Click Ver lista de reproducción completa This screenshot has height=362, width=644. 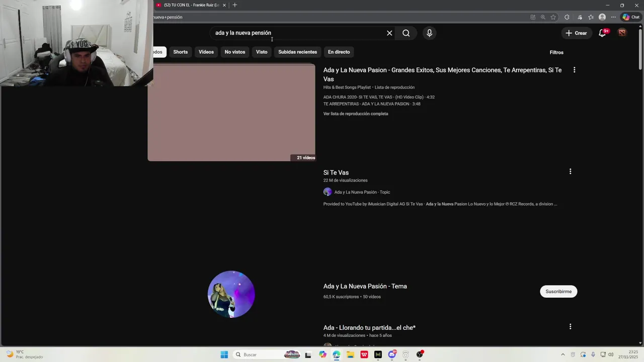click(x=356, y=114)
